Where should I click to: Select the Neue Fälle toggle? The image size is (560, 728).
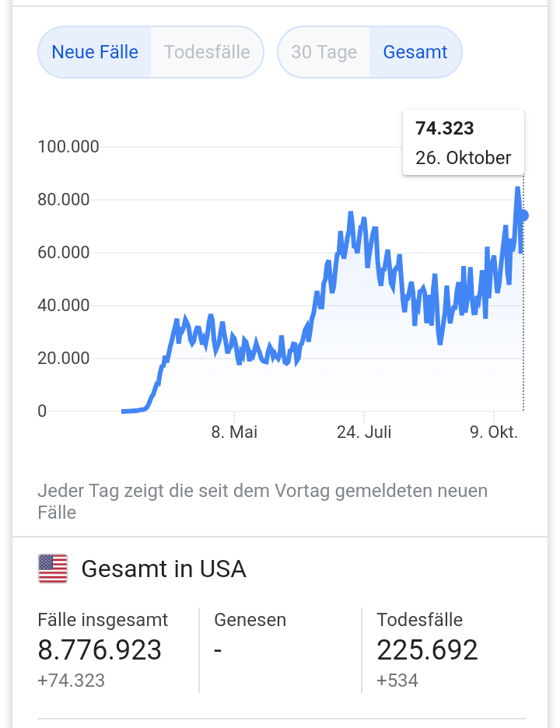95,52
